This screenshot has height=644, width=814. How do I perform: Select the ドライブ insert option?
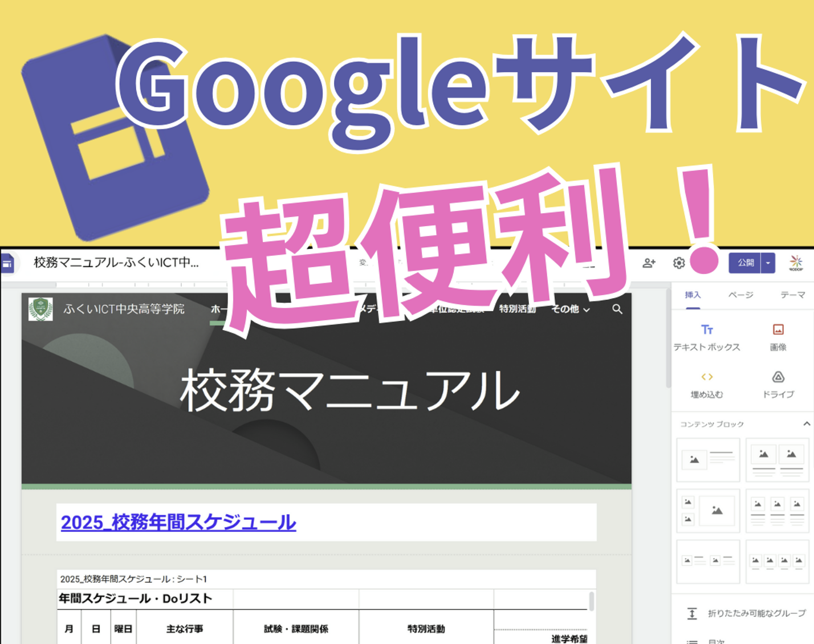click(778, 385)
